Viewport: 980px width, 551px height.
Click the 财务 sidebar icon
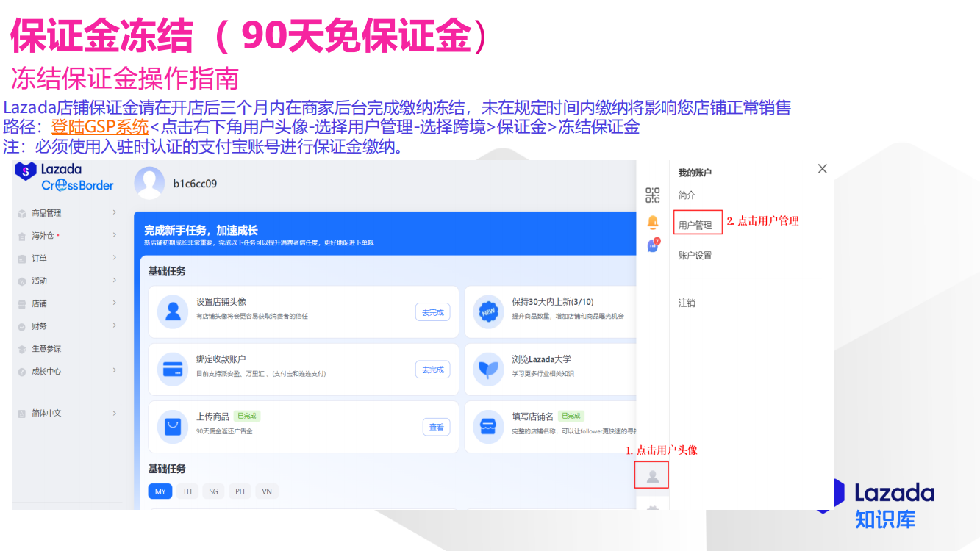click(22, 326)
